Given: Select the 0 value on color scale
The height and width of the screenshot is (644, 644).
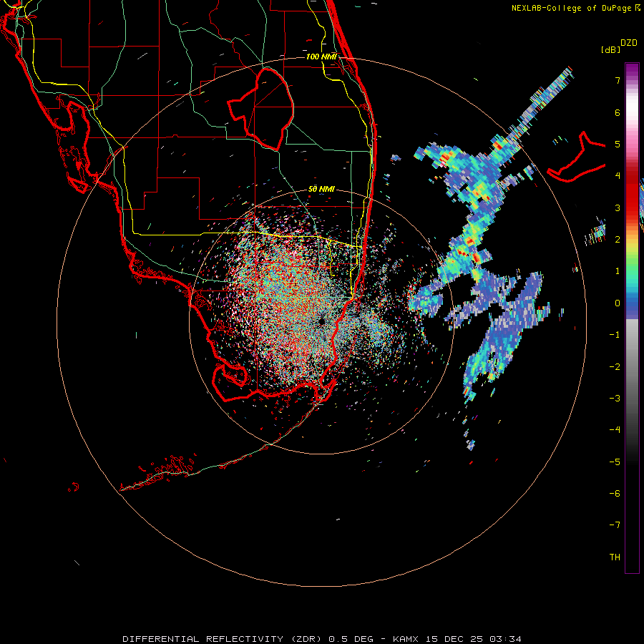Looking at the screenshot, I should pos(618,303).
